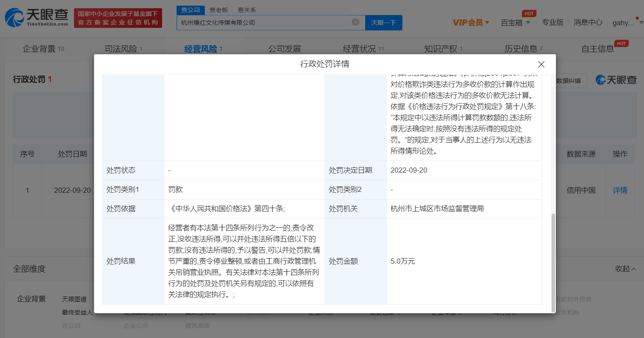644x338 pixels.
Task: Switch to the 自主信息 tab
Action: [x=598, y=49]
